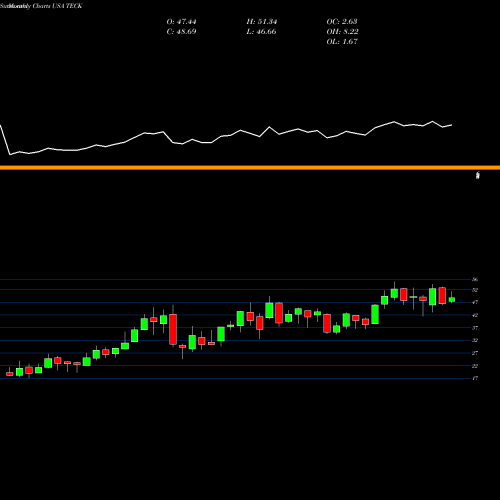Click the 56 price axis label

475,280
